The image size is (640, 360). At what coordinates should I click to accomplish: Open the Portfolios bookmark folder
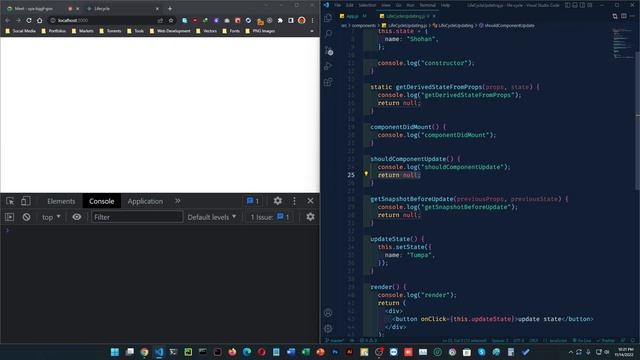point(53,31)
